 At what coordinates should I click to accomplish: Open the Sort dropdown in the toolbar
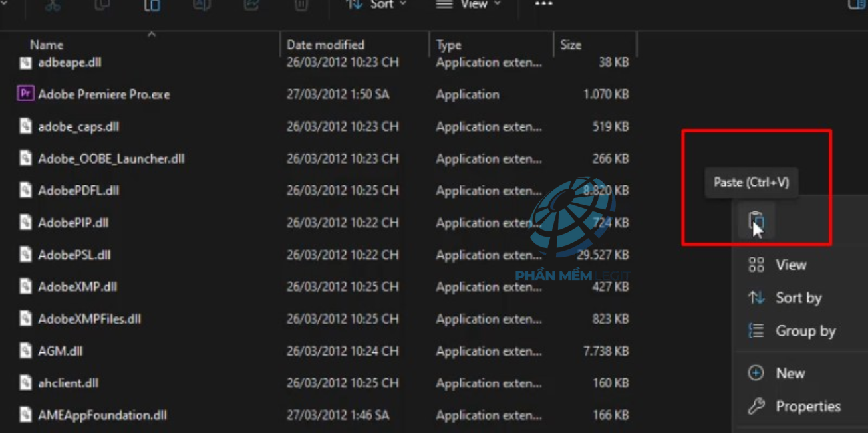click(x=376, y=5)
